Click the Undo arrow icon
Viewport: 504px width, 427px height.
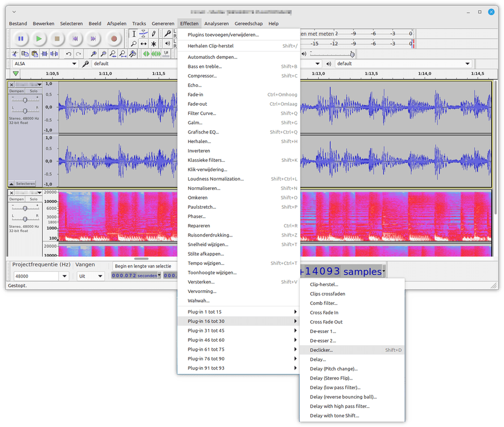tap(68, 54)
